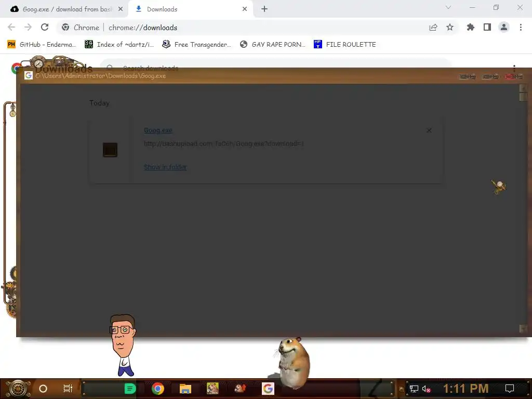Open the Chrome profile avatar menu
532x399 pixels.
504,28
